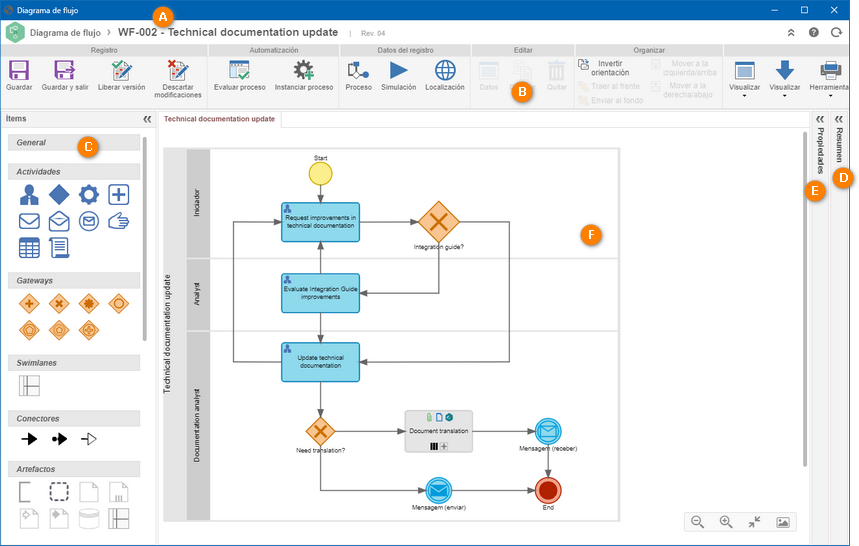Choose the complex gateway with asterisk
The image size is (859, 546).
tap(89, 303)
